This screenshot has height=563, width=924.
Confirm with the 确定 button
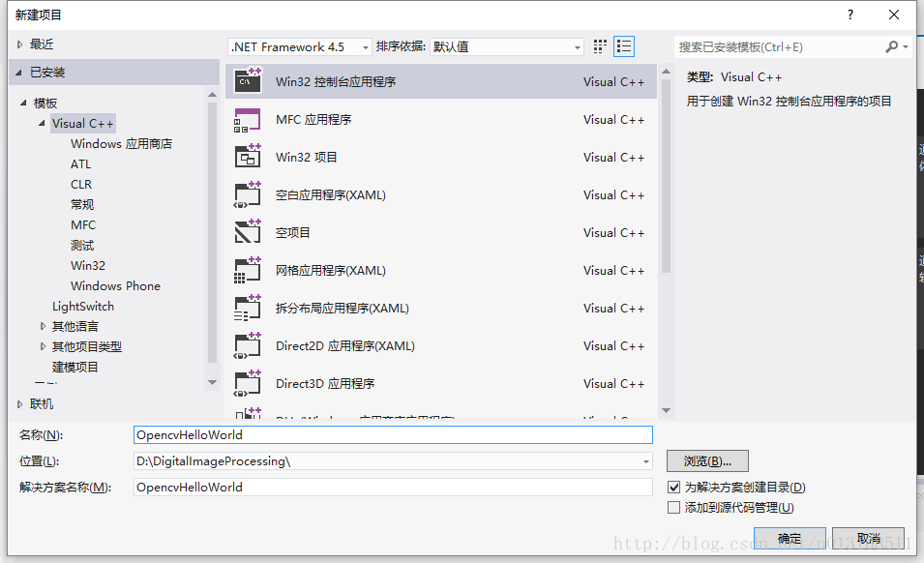790,538
